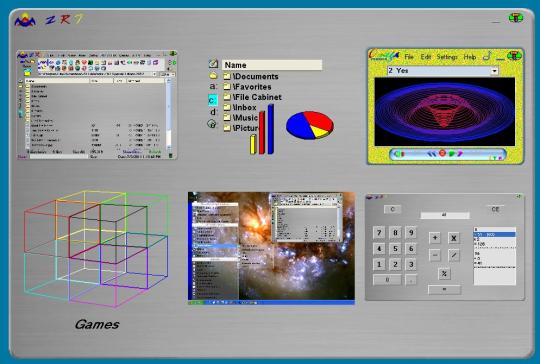Viewport: 540px width, 364px height.
Task: Select drive a: in the drive list
Action: (214, 86)
